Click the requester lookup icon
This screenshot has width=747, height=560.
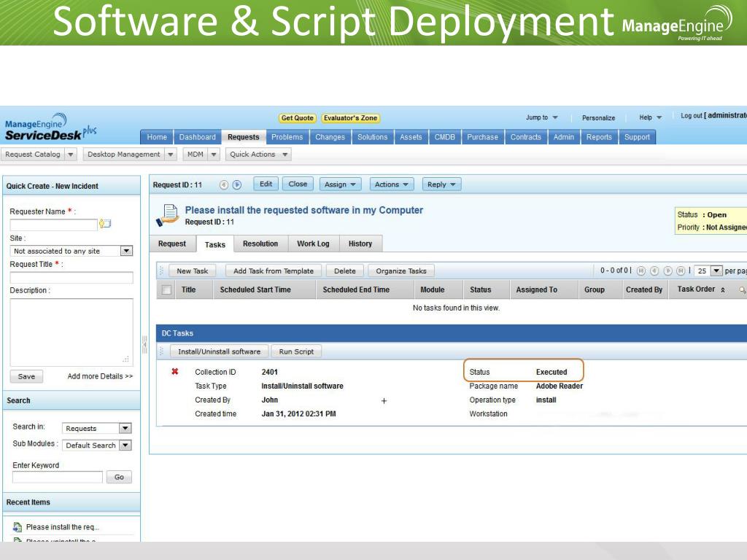point(105,225)
